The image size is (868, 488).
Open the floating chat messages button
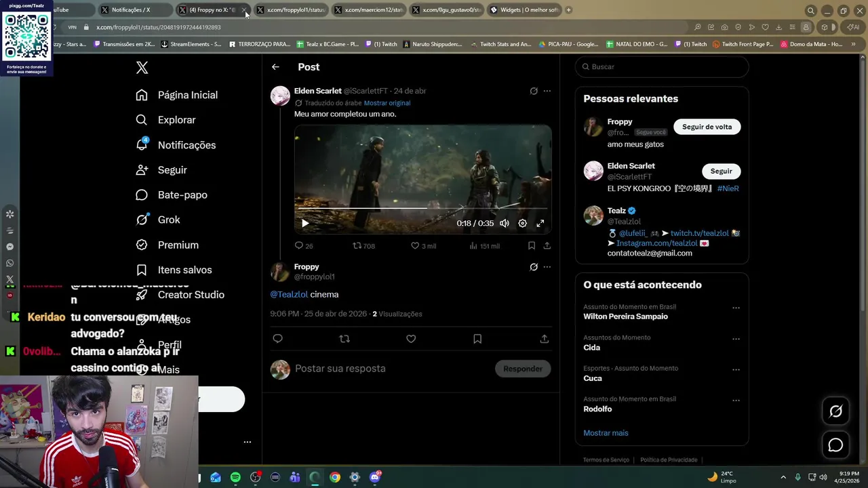coord(835,445)
